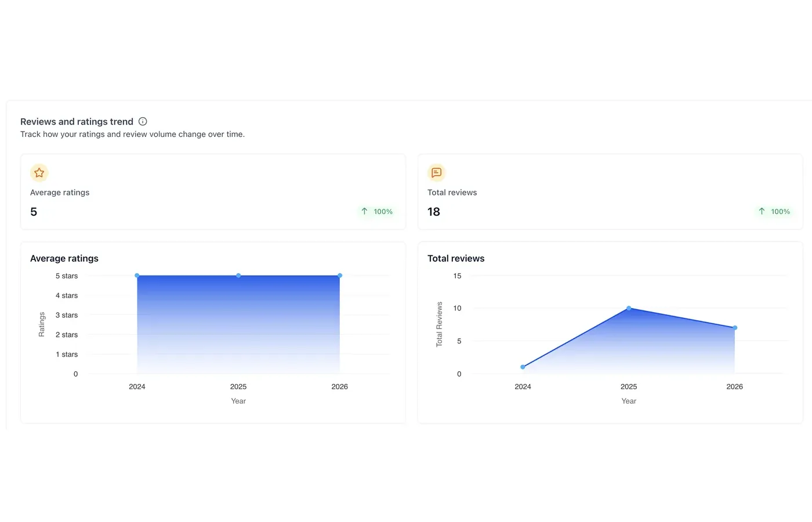Screen dimensions: 812x522
Task: Select the 2024 data point on Average ratings chart
Action: click(137, 275)
